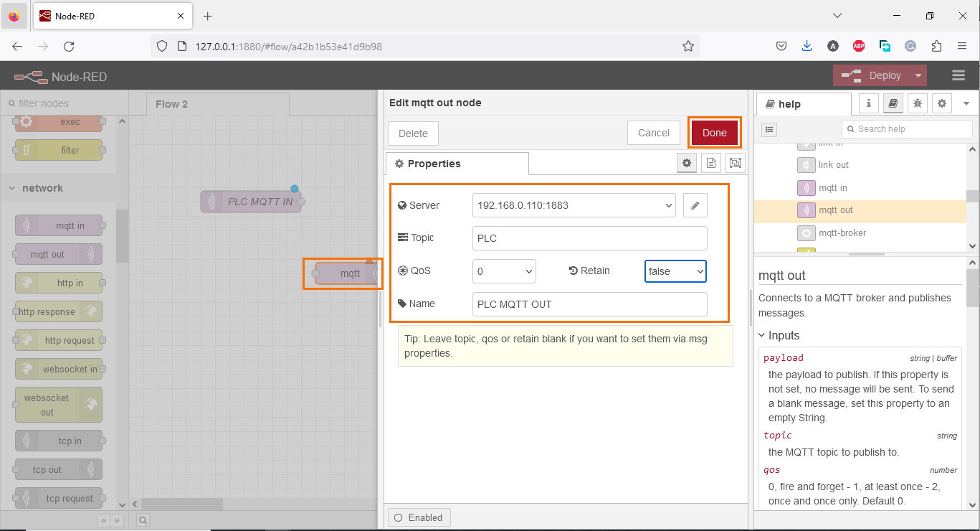Open the Server dropdown 192.168.0.110:1883
Screen dimensions: 980x531
(x=574, y=205)
